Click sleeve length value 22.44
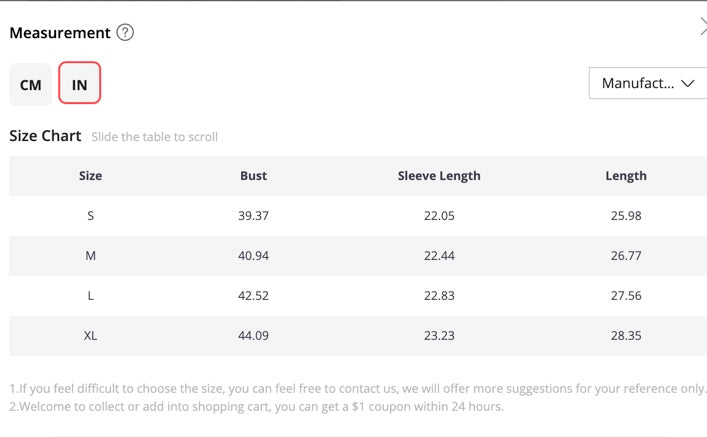Screen dimensions: 707x437 click(439, 256)
